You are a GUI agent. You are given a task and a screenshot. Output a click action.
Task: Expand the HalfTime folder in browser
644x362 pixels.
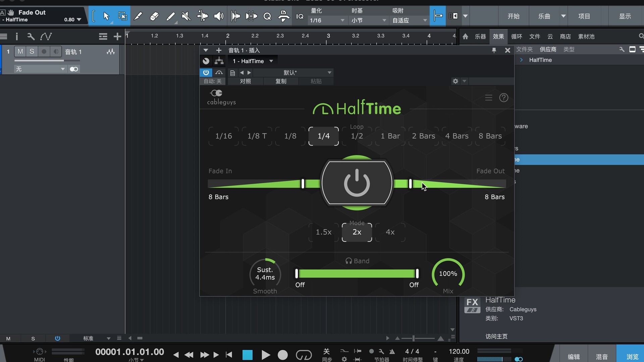tap(521, 60)
